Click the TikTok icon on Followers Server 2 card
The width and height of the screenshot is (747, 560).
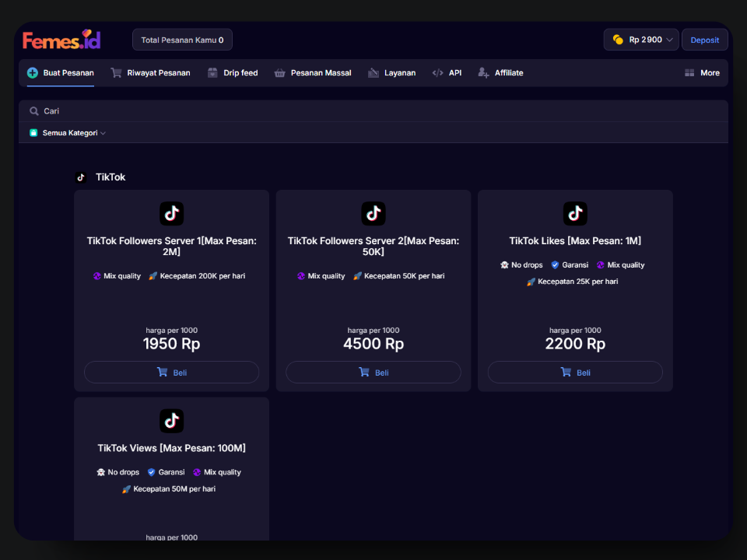[373, 214]
